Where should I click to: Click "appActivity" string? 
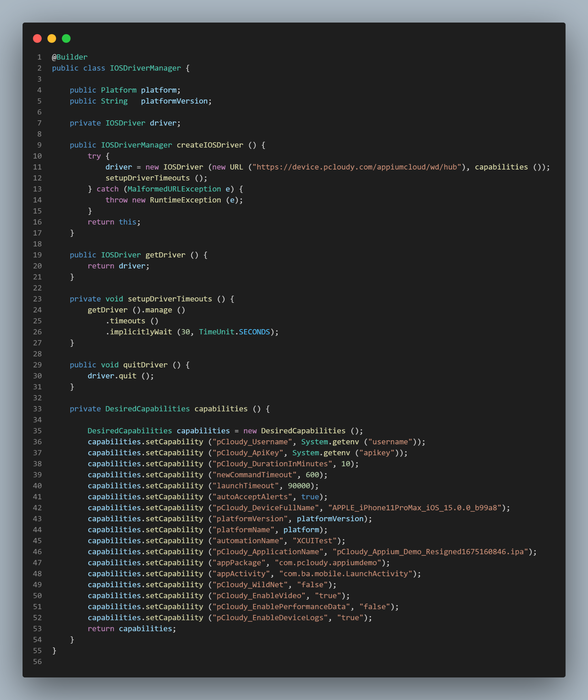click(x=241, y=574)
